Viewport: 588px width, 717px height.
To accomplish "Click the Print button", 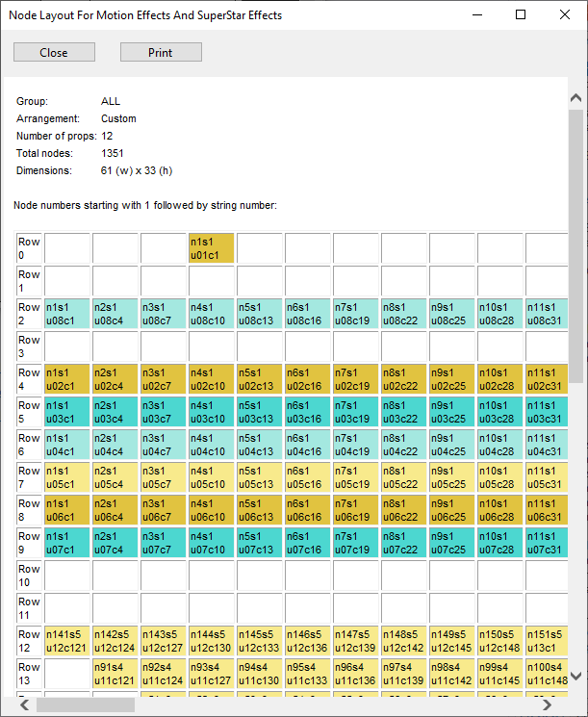I will click(x=161, y=52).
